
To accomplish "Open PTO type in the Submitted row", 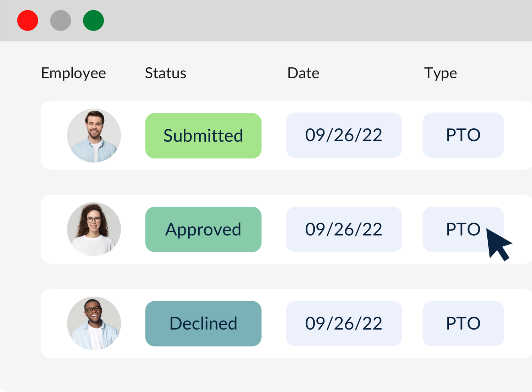I will (463, 135).
